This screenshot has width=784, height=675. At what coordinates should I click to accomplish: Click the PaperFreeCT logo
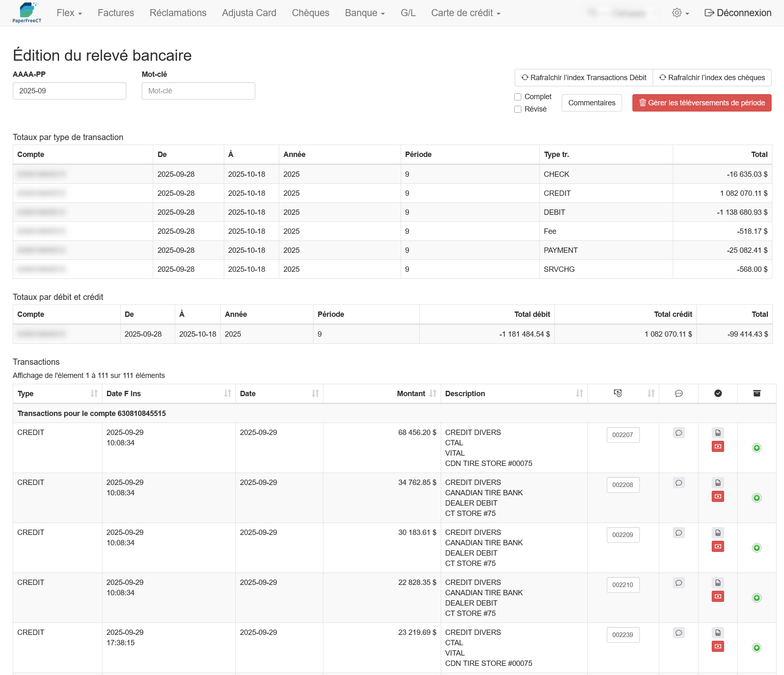[x=27, y=13]
